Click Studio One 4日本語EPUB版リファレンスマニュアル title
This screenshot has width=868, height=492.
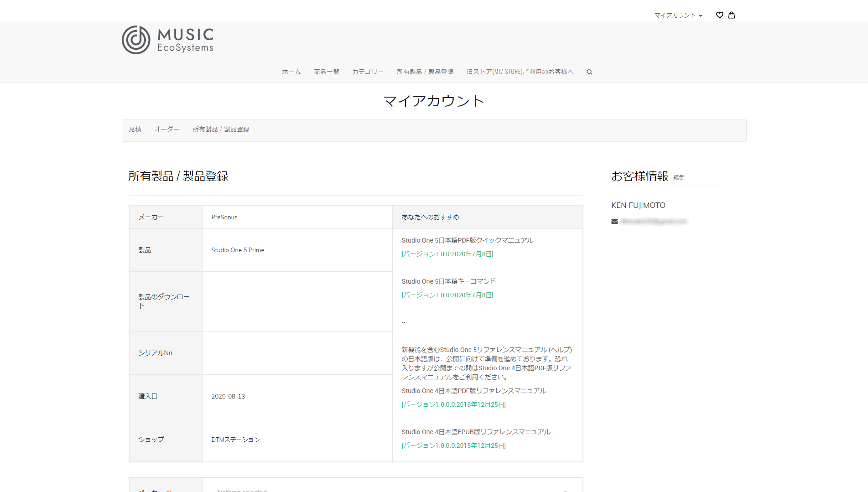click(476, 432)
